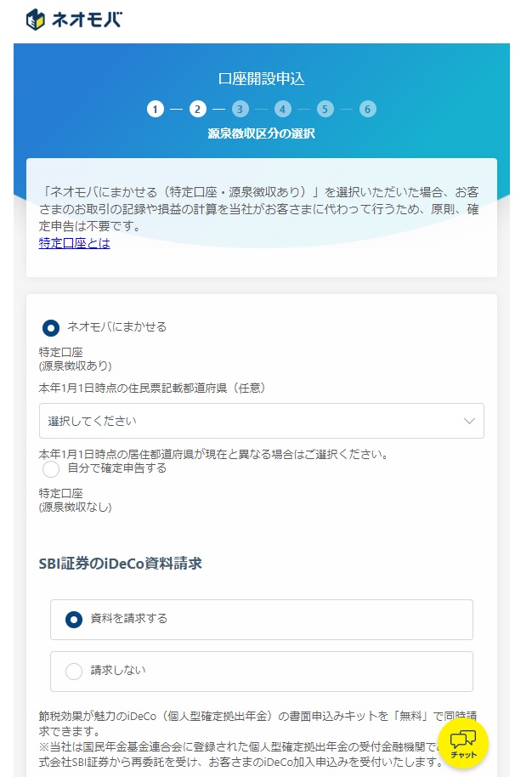The height and width of the screenshot is (777, 532).
Task: Click the SBI証券のiDeCo資料請求 section heading
Action: 120,563
